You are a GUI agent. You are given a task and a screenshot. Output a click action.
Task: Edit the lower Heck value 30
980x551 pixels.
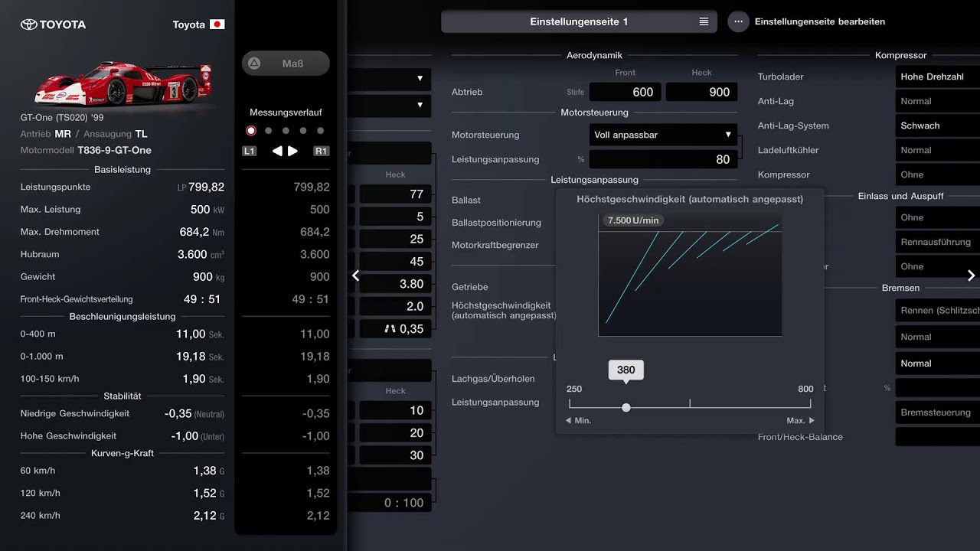(395, 455)
